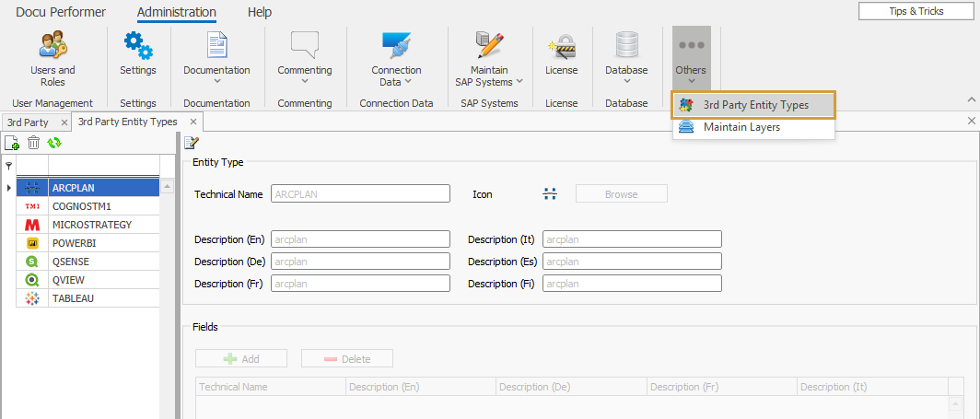Click the edit entity icon
This screenshot has height=419, width=980.
click(192, 143)
